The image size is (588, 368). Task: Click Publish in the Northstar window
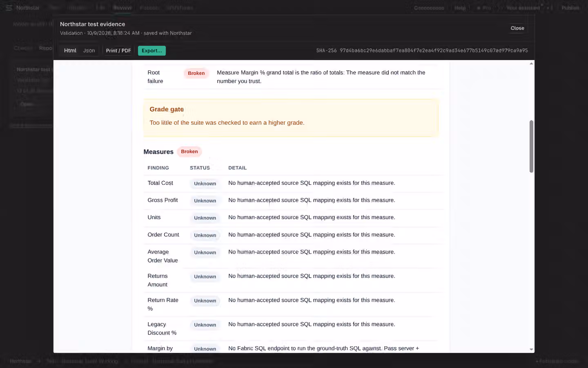point(570,8)
